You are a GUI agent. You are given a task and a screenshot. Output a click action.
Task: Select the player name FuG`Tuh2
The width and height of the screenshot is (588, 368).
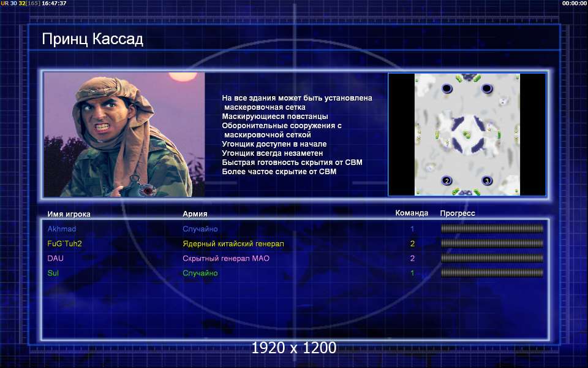point(64,243)
